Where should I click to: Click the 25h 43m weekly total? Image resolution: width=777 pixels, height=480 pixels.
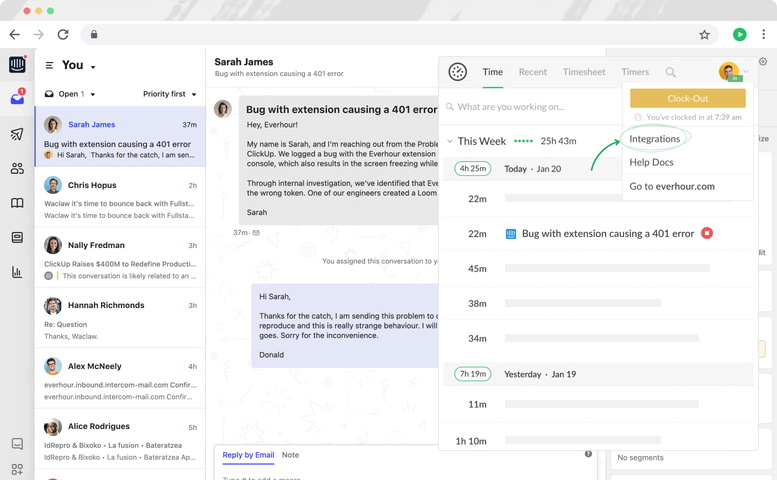pyautogui.click(x=558, y=141)
